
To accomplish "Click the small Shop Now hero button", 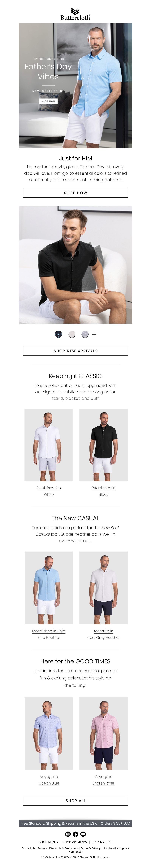I will pyautogui.click(x=48, y=101).
